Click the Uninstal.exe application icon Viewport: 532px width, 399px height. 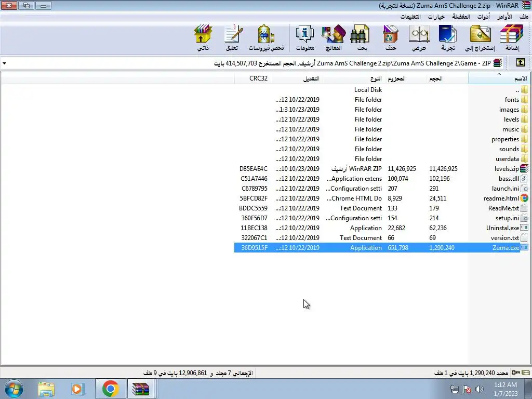coord(525,228)
